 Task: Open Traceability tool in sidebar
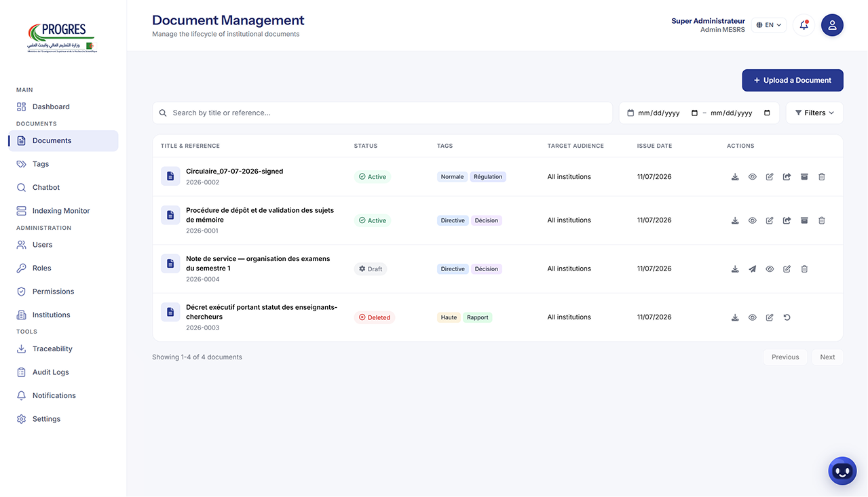point(63,349)
